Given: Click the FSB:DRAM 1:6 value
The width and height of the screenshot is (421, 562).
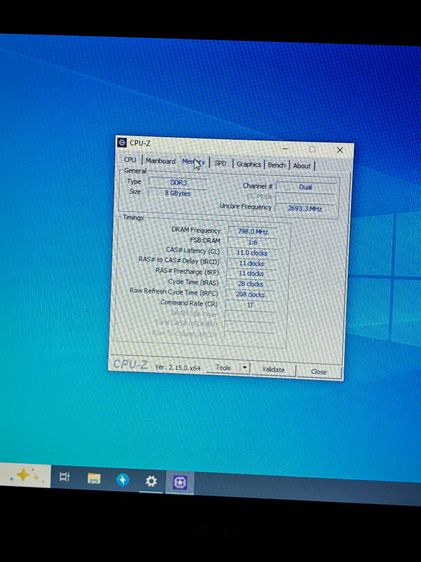Looking at the screenshot, I should 253,242.
